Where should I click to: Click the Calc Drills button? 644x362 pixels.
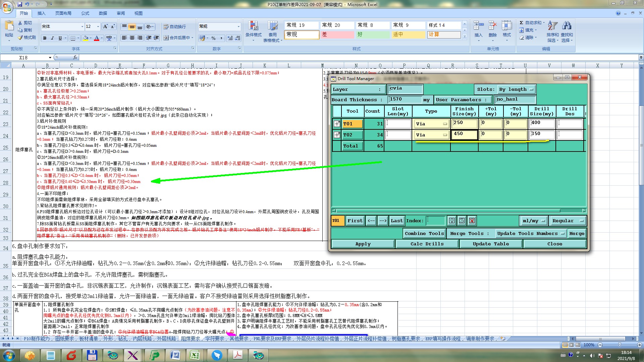(x=427, y=244)
